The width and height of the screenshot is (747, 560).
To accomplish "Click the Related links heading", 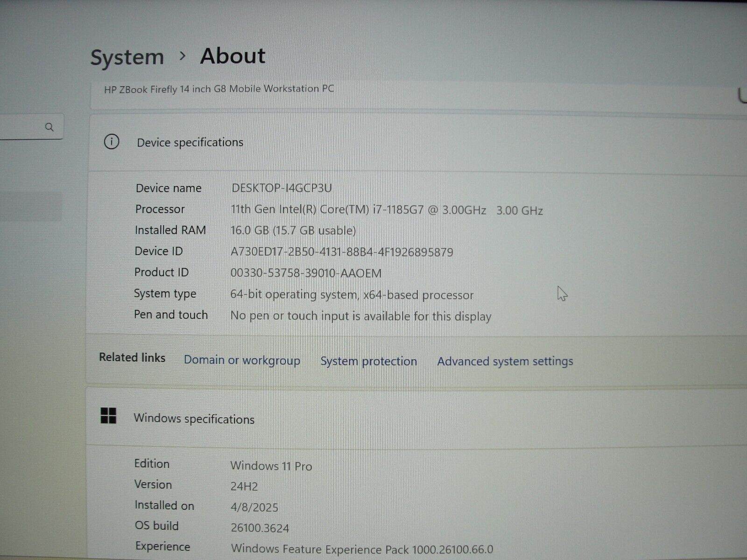I will (x=132, y=357).
